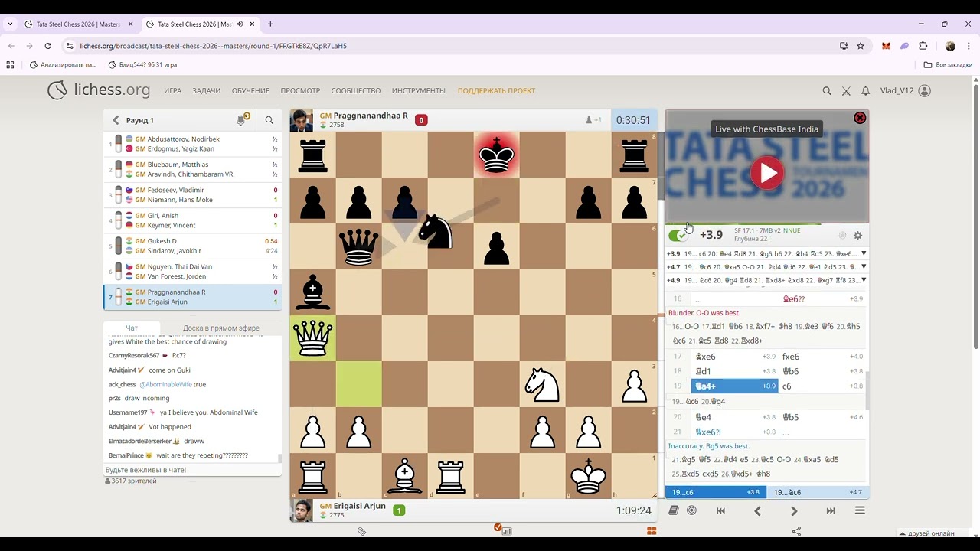Open the ИГРА menu
This screenshot has width=980, height=551.
(172, 90)
